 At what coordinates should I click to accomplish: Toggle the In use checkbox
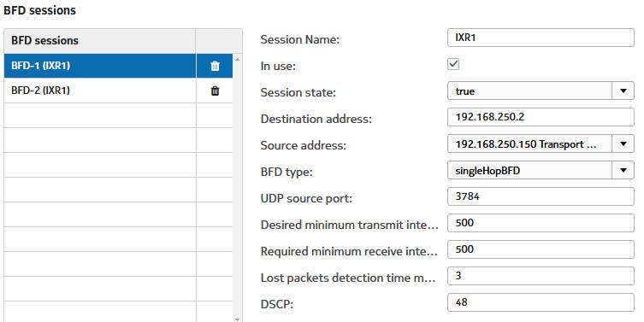click(453, 64)
